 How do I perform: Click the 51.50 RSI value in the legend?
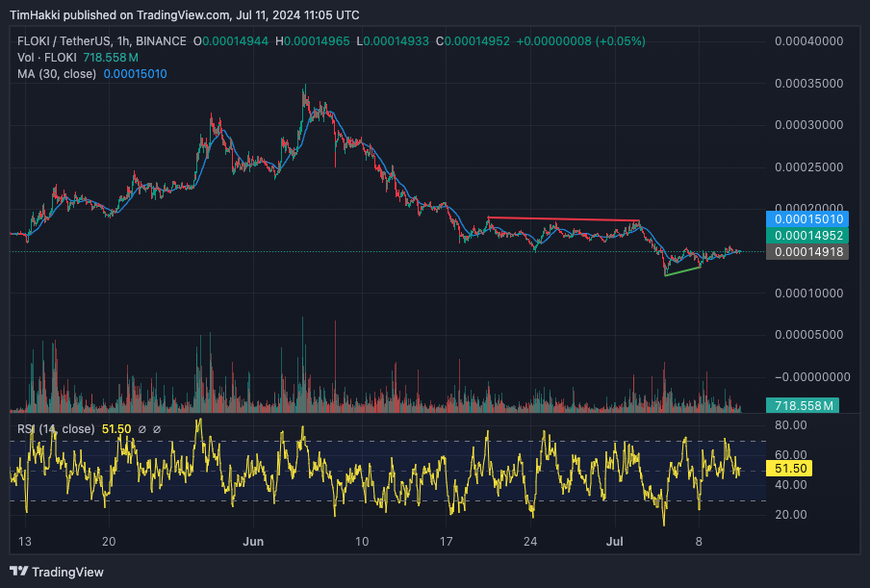(115, 428)
